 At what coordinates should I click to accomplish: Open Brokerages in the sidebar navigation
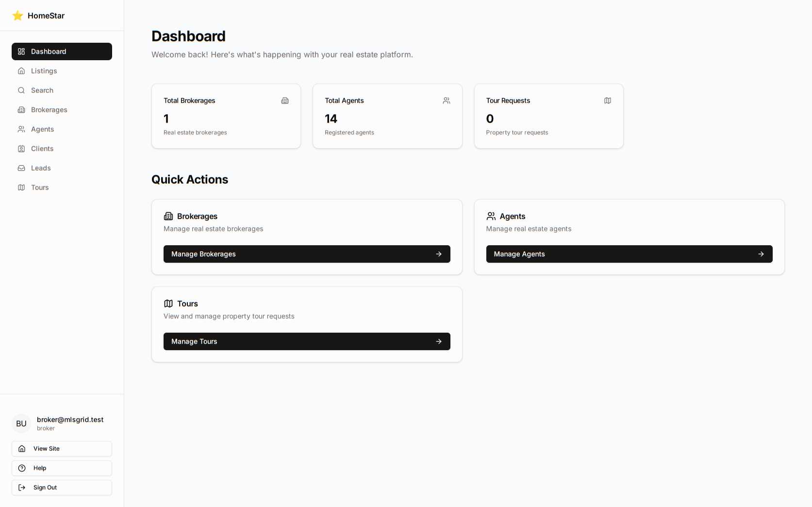pos(49,110)
